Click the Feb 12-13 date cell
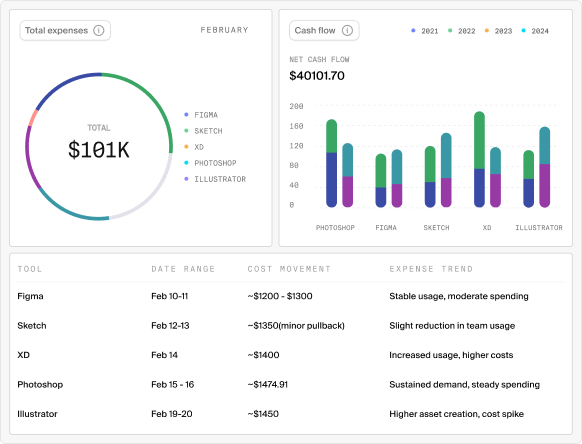Image resolution: width=582 pixels, height=444 pixels. click(x=170, y=326)
